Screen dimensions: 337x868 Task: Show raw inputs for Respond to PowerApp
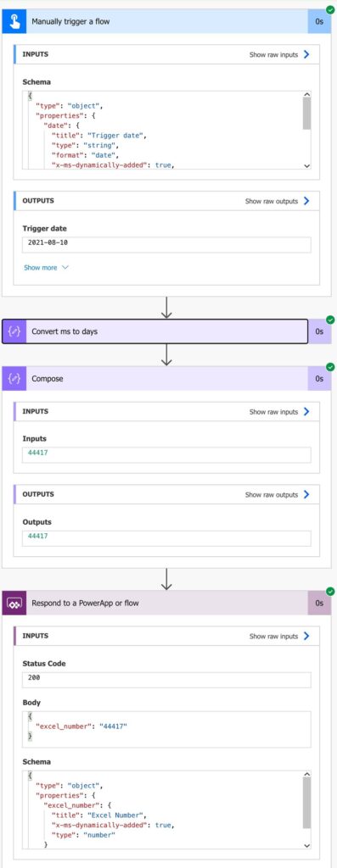pyautogui.click(x=278, y=636)
